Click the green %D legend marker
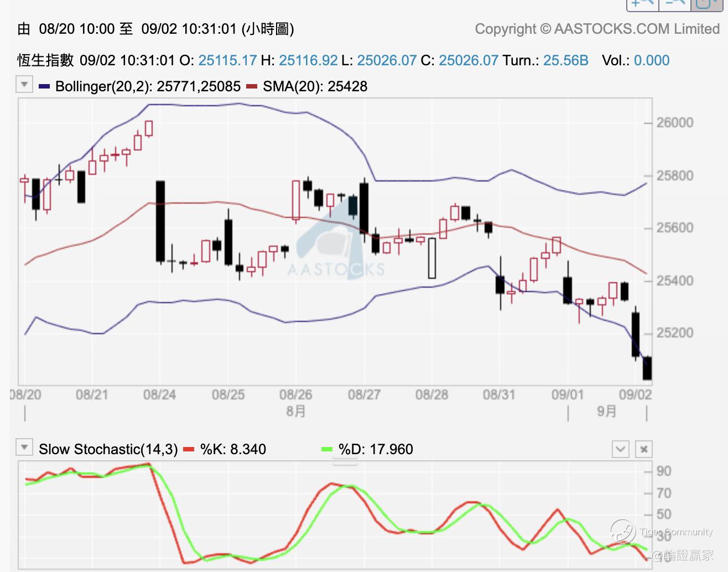Screen dimensions: 728x572 tap(327, 449)
